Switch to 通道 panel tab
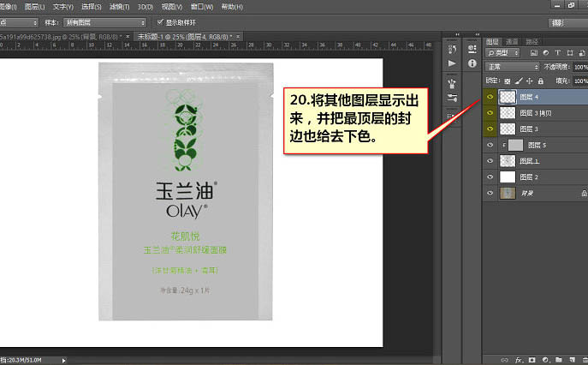 [x=512, y=42]
